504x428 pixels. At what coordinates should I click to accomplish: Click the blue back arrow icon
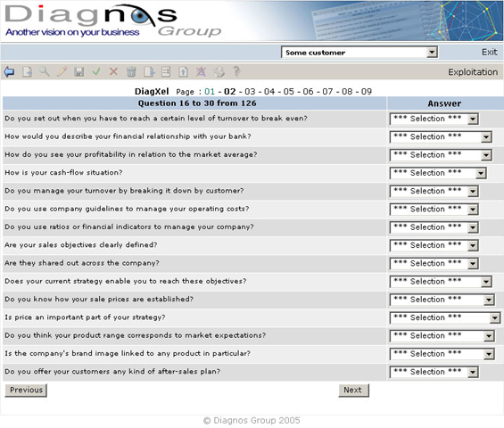point(9,71)
